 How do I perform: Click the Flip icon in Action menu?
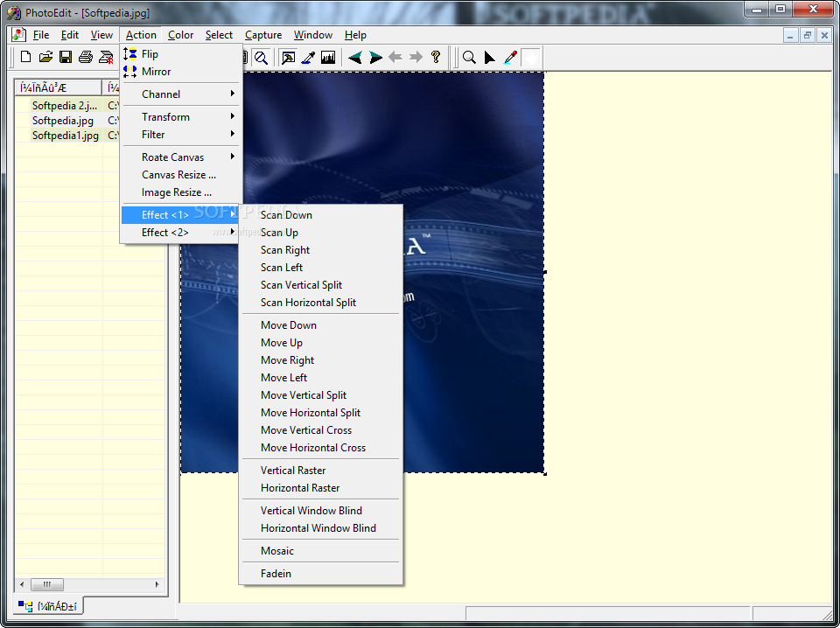point(130,53)
